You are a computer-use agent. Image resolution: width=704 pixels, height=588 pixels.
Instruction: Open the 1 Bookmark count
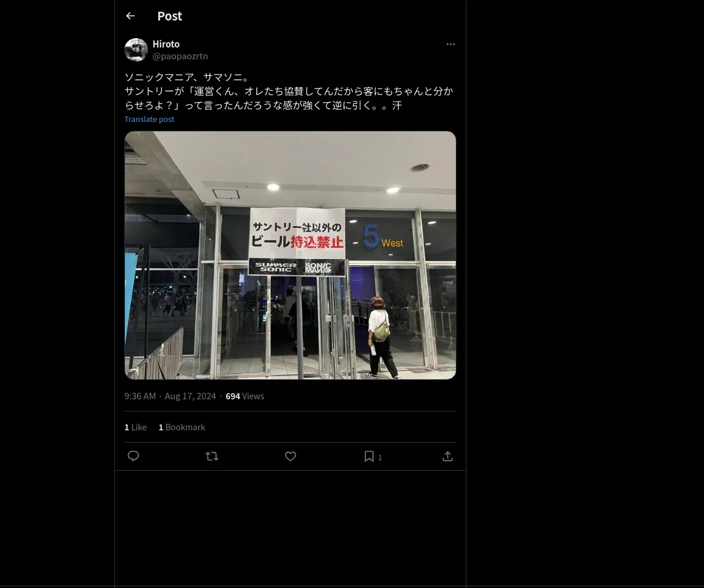[x=182, y=427]
